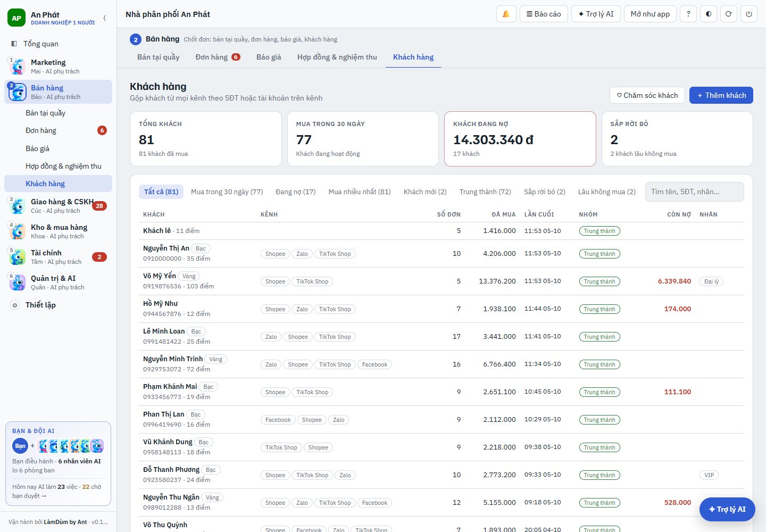Click Chăm sóc khách button

point(647,95)
